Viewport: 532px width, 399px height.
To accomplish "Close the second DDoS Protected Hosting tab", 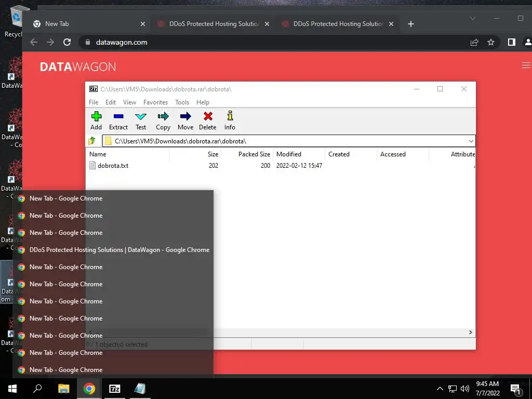I will [391, 24].
